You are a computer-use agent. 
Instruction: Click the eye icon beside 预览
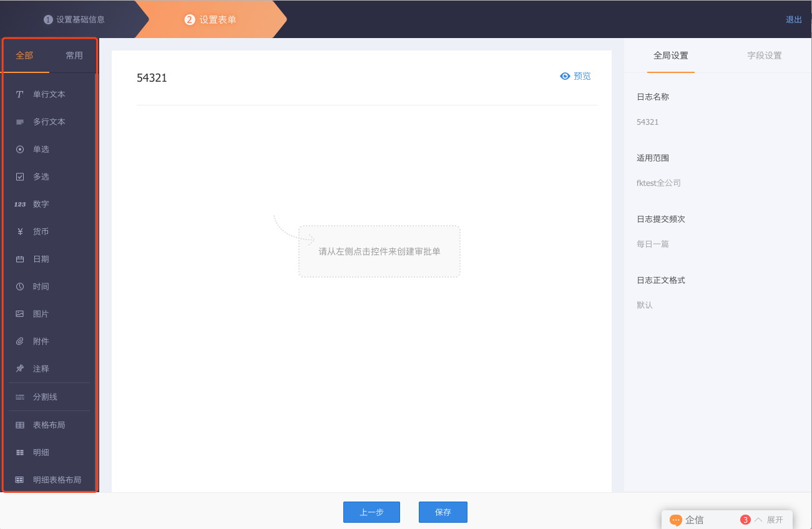pos(565,76)
